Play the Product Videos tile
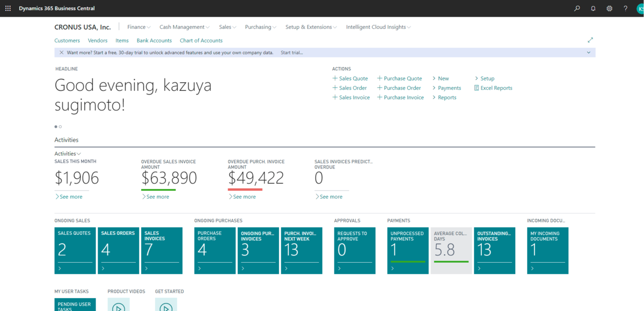The width and height of the screenshot is (644, 311). [119, 304]
